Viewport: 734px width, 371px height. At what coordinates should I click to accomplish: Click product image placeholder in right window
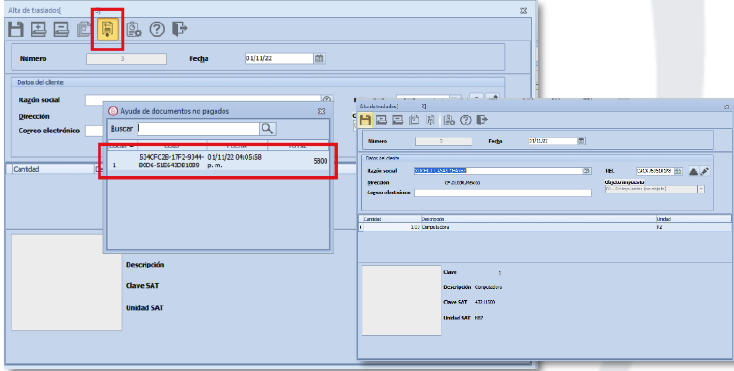[401, 300]
